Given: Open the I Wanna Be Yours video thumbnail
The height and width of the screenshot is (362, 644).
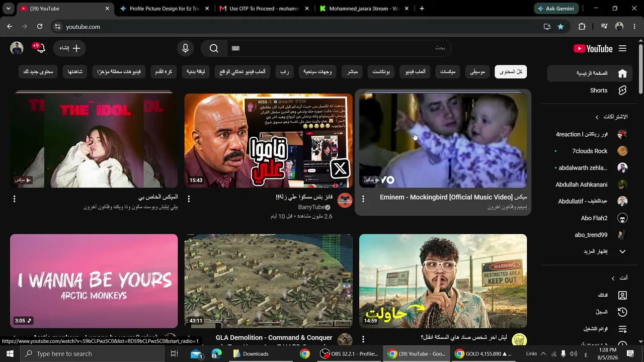Looking at the screenshot, I should (x=94, y=281).
